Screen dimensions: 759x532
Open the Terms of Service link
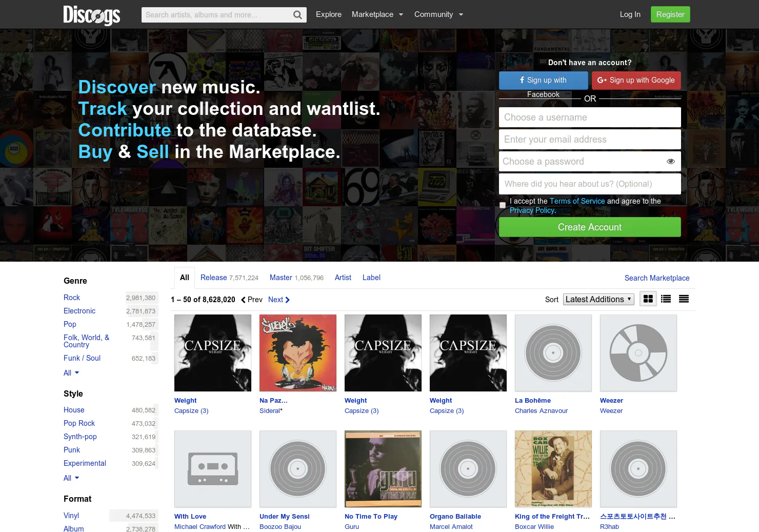click(577, 201)
